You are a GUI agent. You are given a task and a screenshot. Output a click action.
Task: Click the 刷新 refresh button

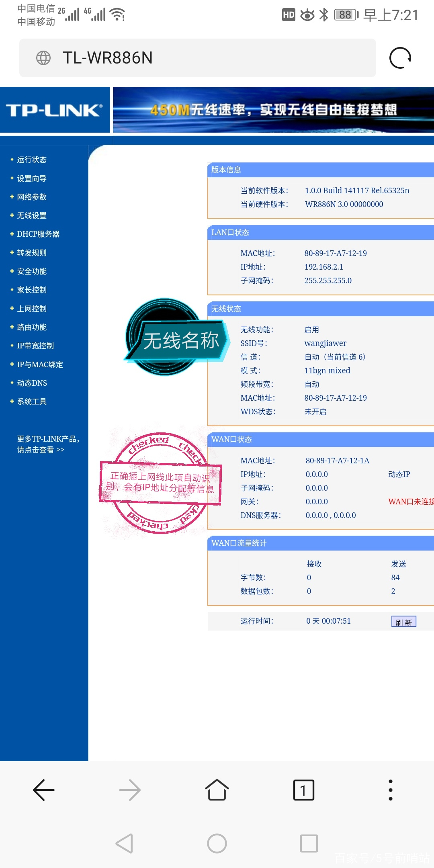(404, 621)
